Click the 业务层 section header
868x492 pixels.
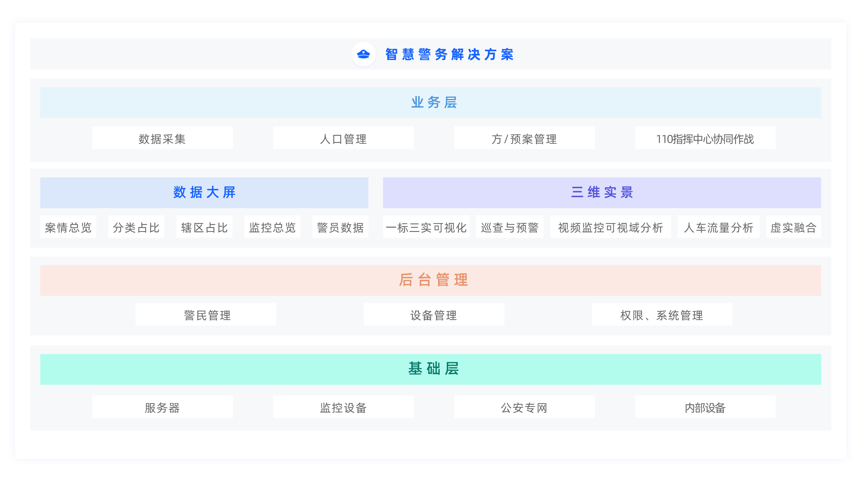click(x=434, y=103)
